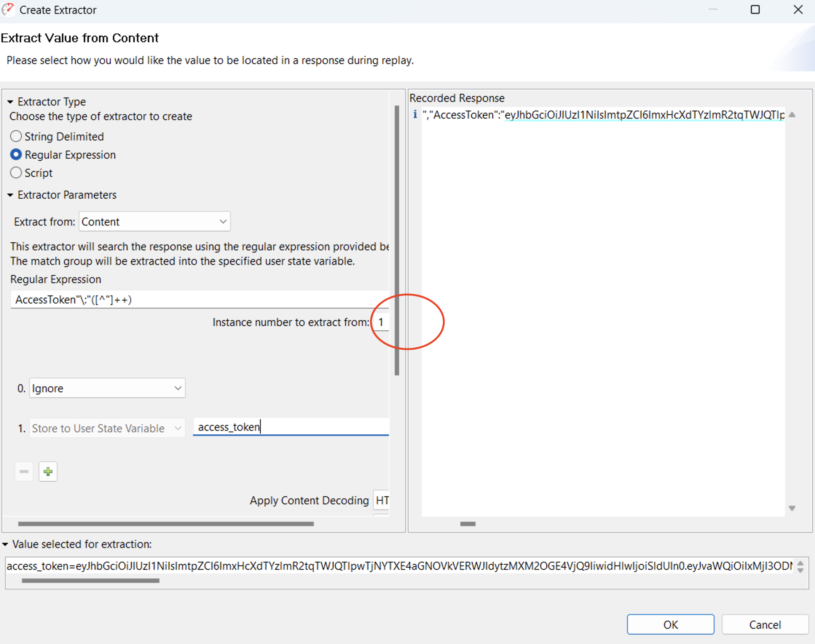Click the horizontal scrollbar below the extractor panel
The width and height of the screenshot is (815, 644).
166,524
